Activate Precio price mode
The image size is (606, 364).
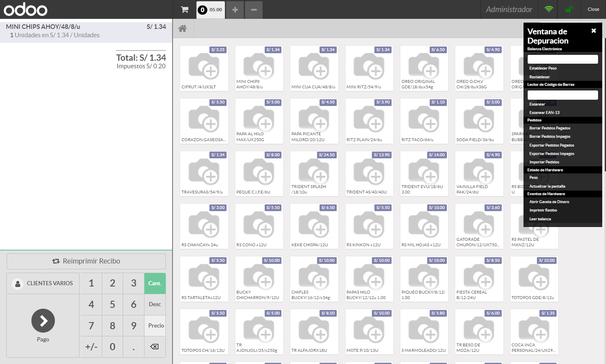[155, 325]
